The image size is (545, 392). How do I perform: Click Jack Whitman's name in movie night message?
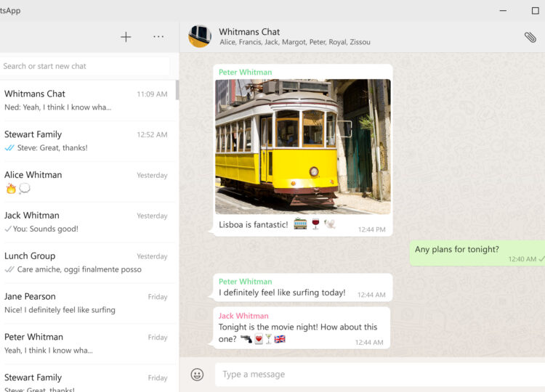tap(243, 316)
